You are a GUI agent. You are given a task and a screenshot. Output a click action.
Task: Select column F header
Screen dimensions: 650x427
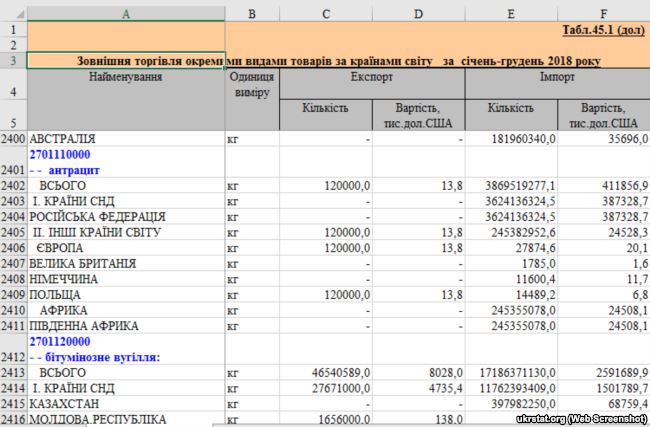coord(604,14)
